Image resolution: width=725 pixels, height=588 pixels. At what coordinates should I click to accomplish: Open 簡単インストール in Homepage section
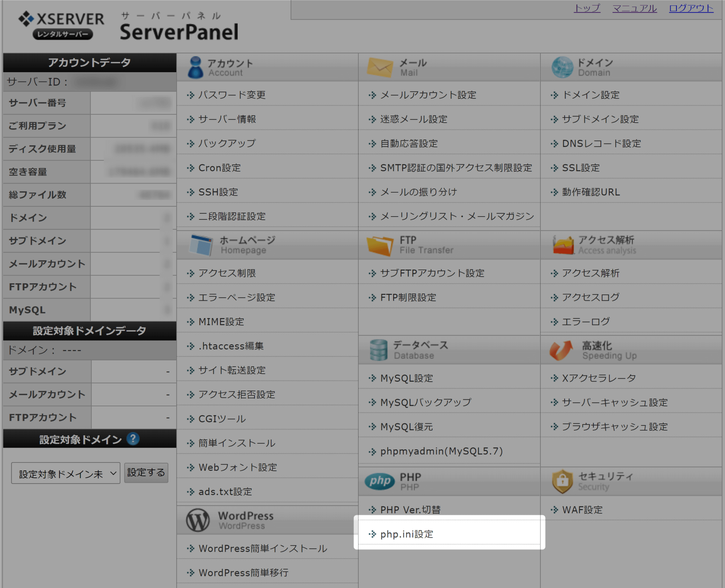236,443
